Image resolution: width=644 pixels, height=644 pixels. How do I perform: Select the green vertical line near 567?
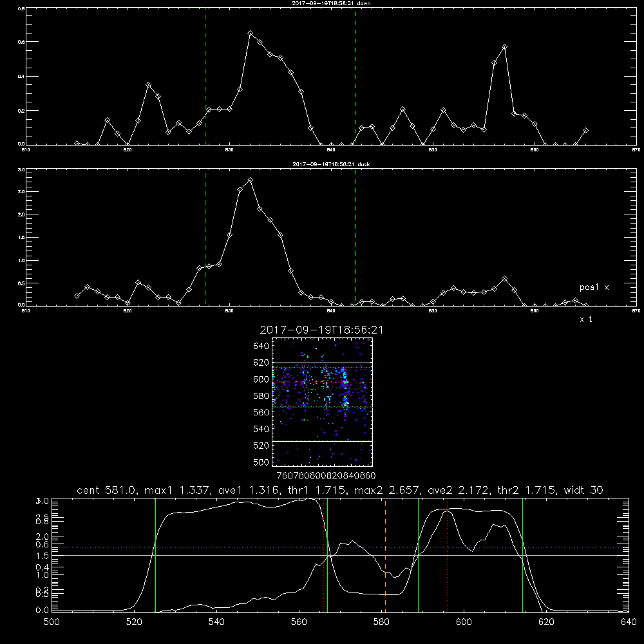click(327, 555)
